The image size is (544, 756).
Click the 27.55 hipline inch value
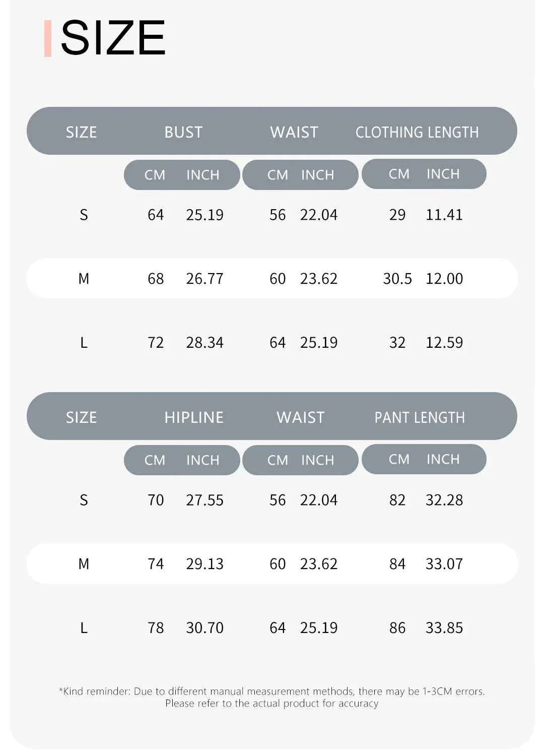click(x=205, y=500)
